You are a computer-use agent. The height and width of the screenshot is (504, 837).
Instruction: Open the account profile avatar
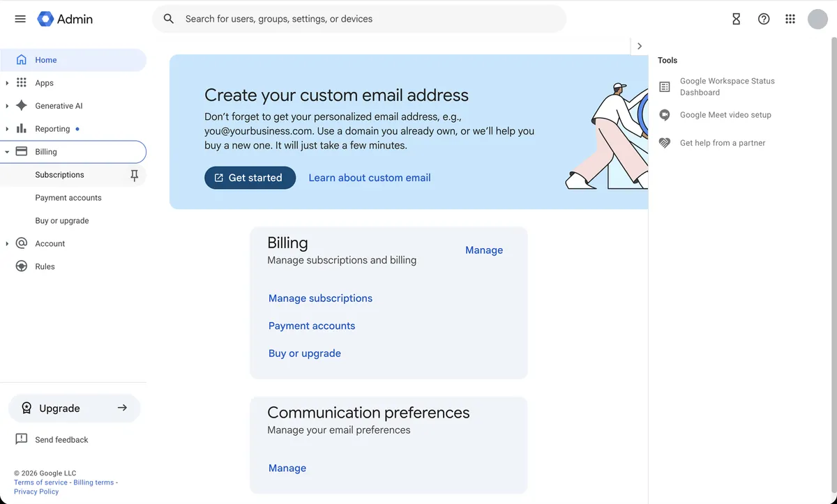[x=817, y=19]
